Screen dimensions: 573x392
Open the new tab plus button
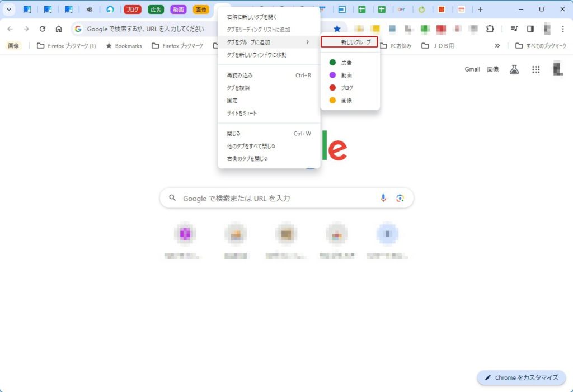coord(480,10)
